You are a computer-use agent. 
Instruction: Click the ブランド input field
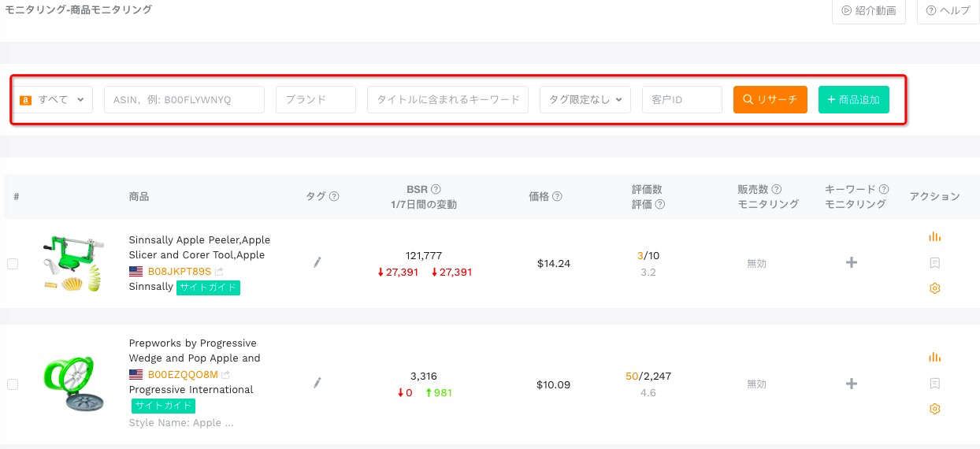(x=316, y=100)
